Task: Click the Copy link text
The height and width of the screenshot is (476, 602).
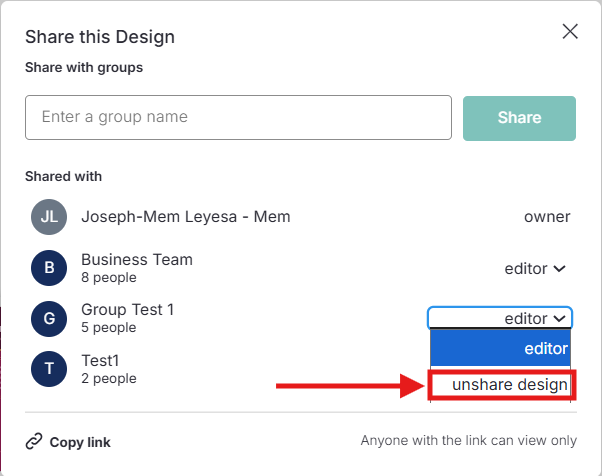Action: [x=80, y=442]
